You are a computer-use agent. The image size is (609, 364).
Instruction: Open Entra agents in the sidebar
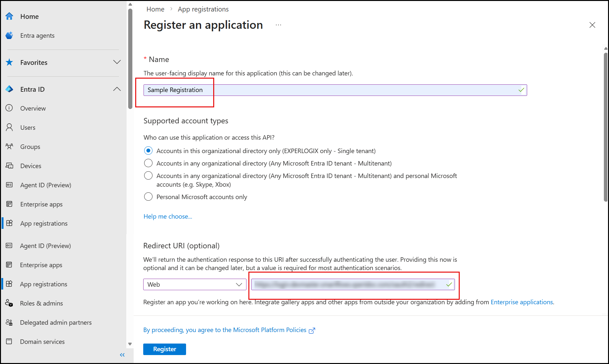pos(37,35)
